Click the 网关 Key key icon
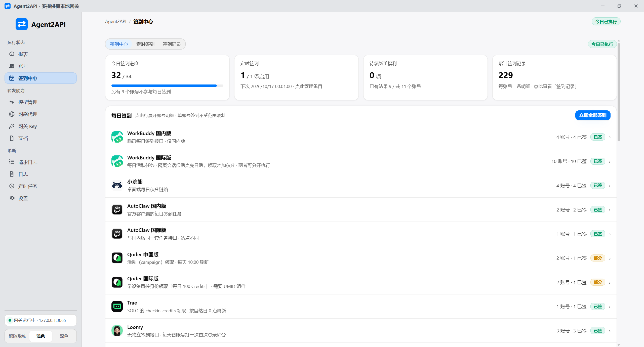The width and height of the screenshot is (644, 347). point(12,126)
